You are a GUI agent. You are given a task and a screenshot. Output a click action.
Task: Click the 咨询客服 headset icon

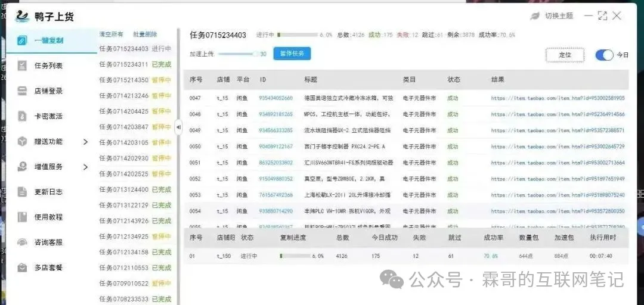pos(22,242)
